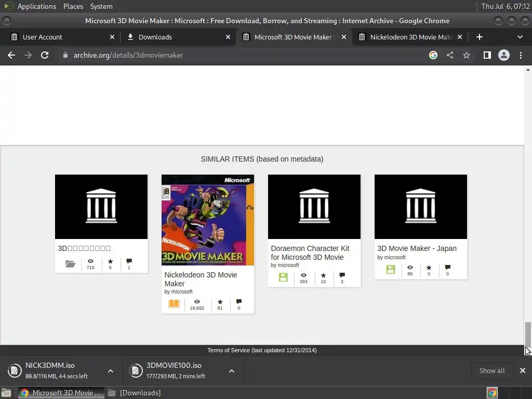Click software floppy icon on Japan card

tap(391, 270)
